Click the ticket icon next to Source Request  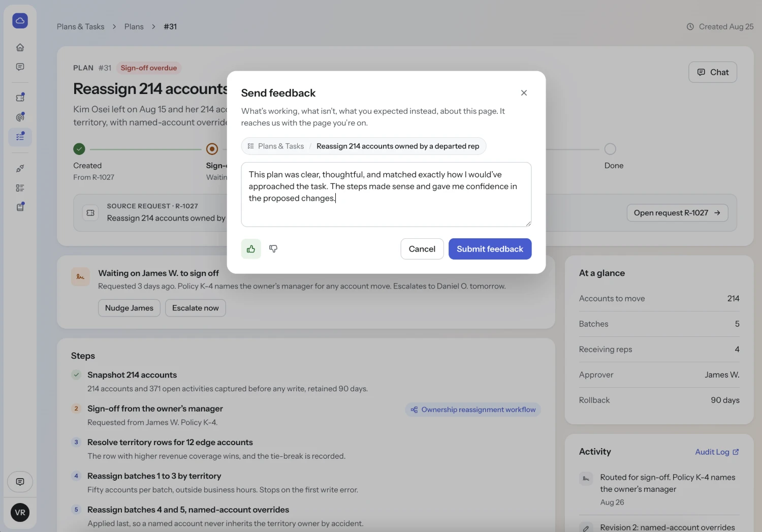[x=90, y=213]
